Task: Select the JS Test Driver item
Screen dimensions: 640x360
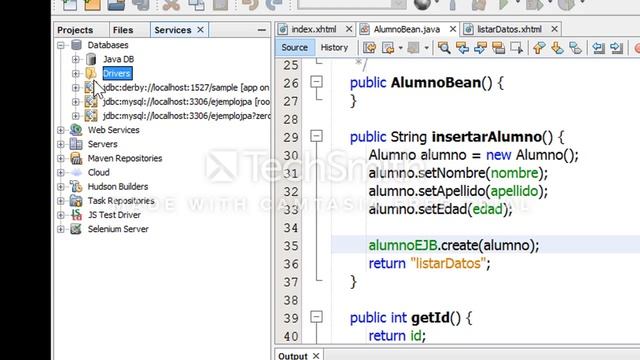Action: (x=114, y=215)
